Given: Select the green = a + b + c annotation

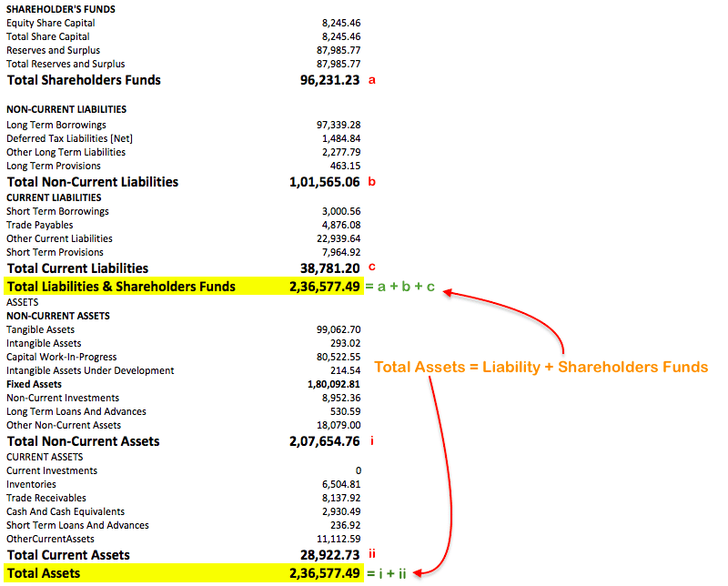Looking at the screenshot, I should coord(402,286).
